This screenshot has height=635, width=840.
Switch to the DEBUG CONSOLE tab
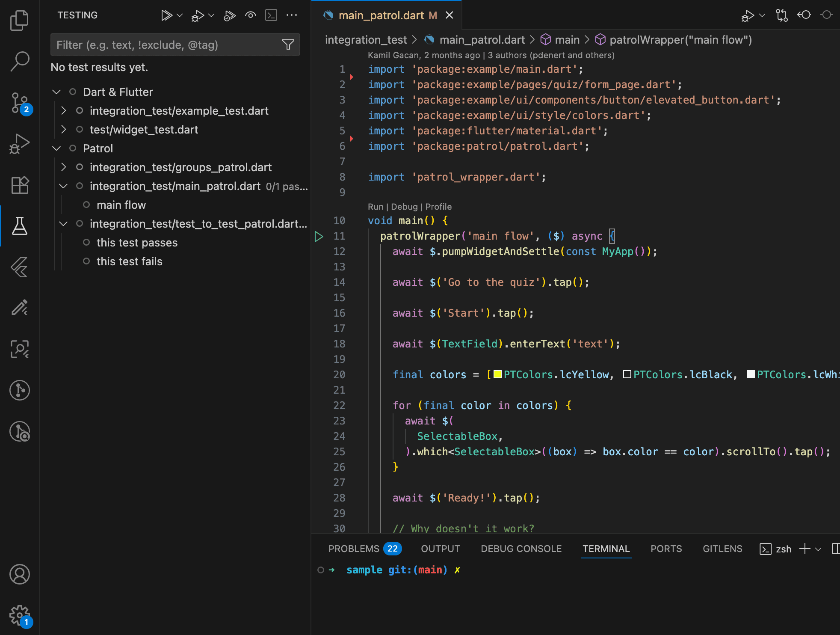click(521, 549)
